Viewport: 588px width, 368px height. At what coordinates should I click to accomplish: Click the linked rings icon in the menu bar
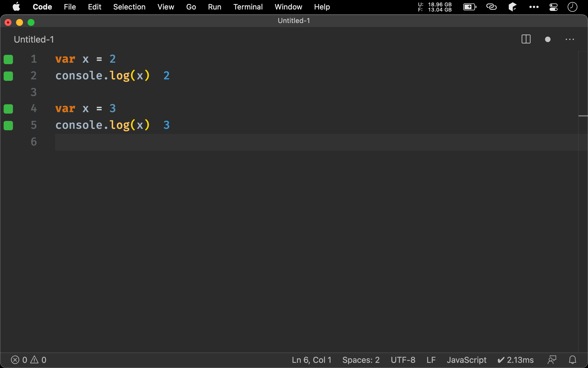tap(491, 7)
